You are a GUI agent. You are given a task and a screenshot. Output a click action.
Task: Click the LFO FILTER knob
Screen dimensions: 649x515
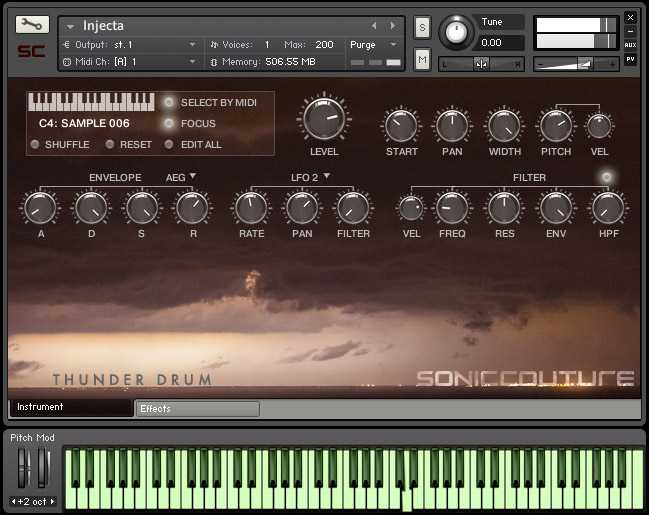353,208
